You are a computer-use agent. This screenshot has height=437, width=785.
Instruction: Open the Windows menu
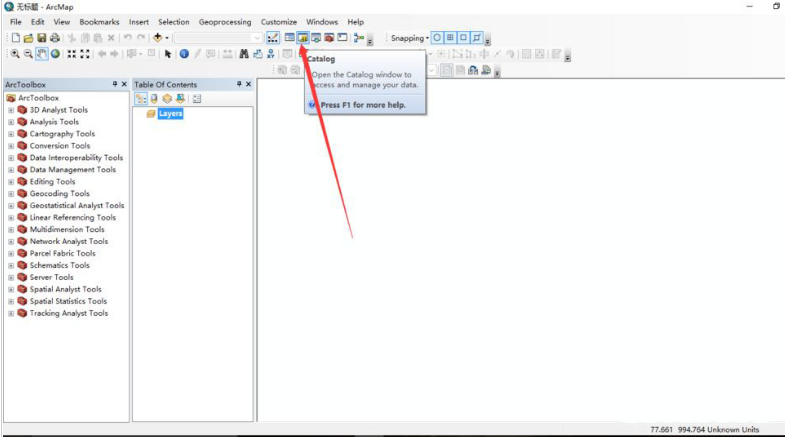(x=322, y=22)
